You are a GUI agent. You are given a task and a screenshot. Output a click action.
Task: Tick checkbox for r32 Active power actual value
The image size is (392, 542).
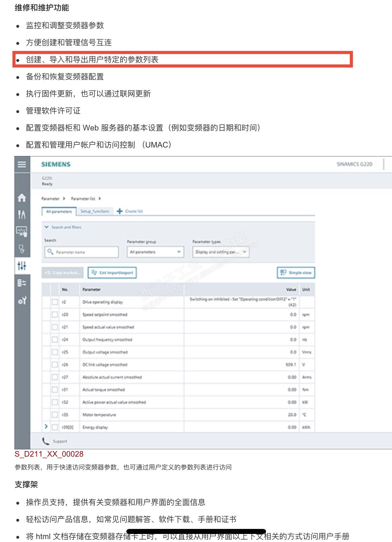(x=55, y=402)
